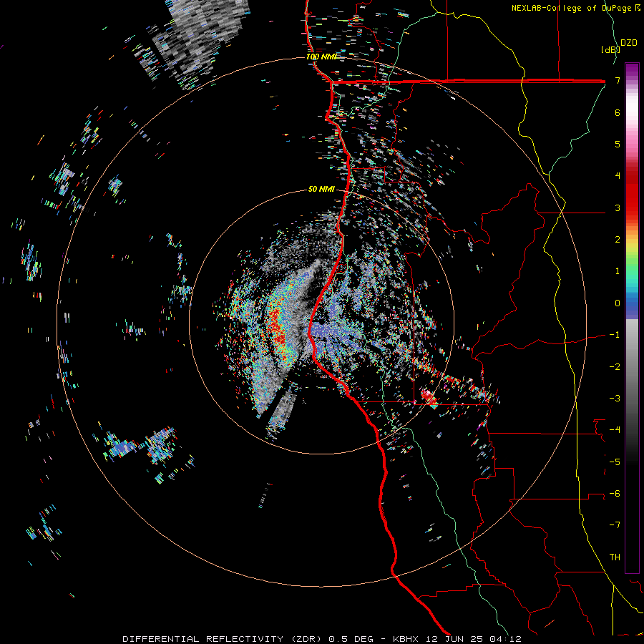Click the -2 label on the color scale
Screen dimensions: 644x644
click(615, 367)
